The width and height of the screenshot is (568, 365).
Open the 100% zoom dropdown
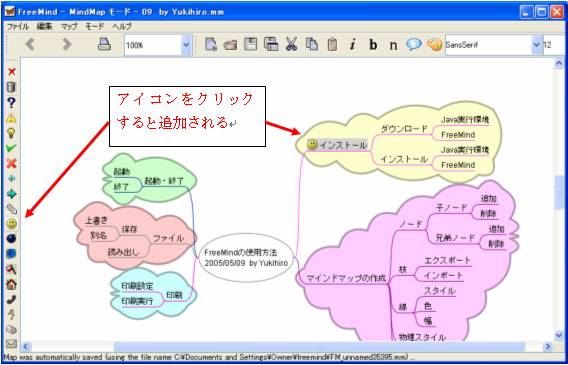tap(186, 45)
